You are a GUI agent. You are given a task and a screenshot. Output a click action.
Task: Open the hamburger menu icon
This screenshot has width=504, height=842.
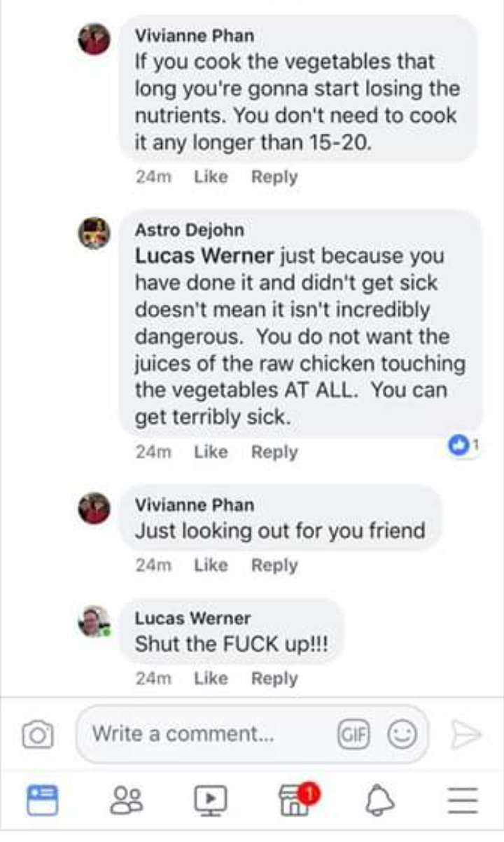463,800
